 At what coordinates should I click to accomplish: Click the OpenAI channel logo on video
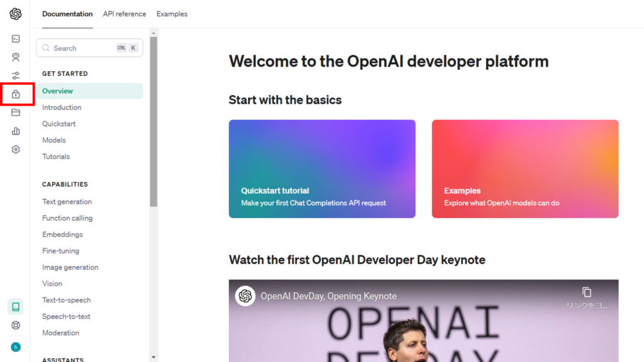coord(245,296)
